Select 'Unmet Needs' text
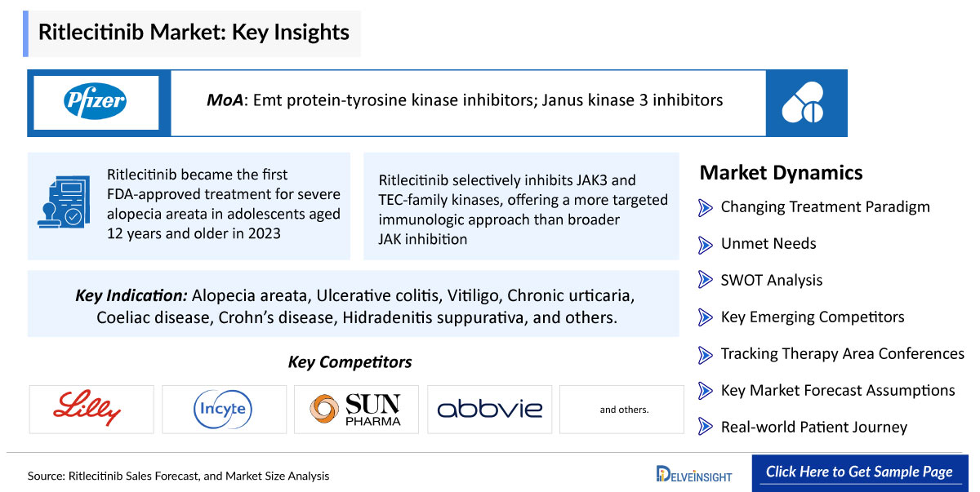 click(768, 244)
